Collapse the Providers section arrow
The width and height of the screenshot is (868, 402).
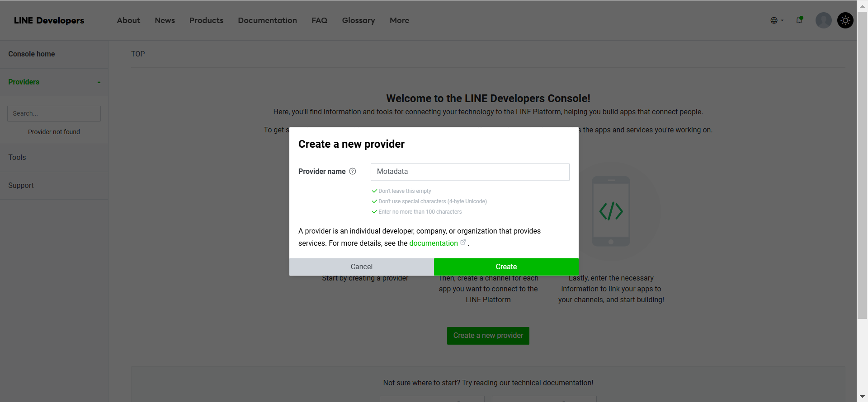[x=99, y=82]
